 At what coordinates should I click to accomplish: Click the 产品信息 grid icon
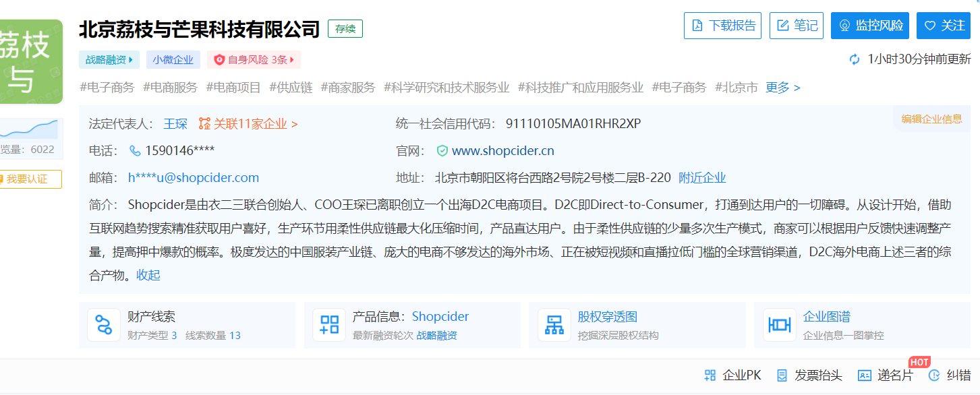[329, 324]
